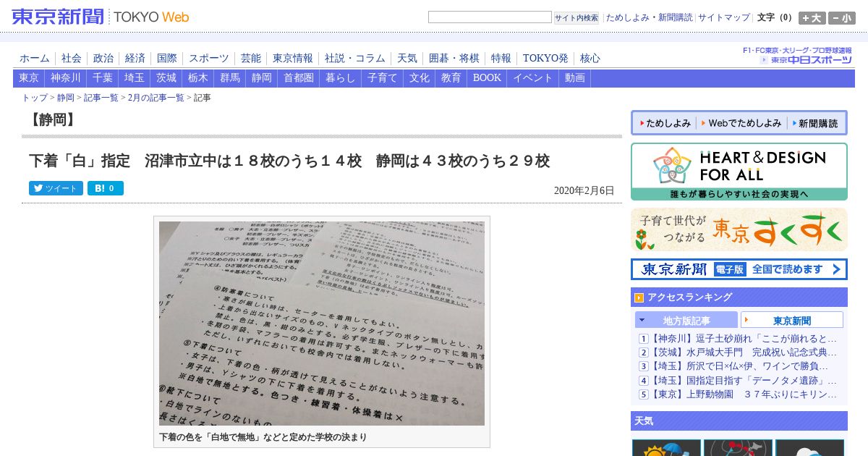This screenshot has width=868, height=456.
Task: Open the ためしよみ header link
Action: [x=627, y=17]
